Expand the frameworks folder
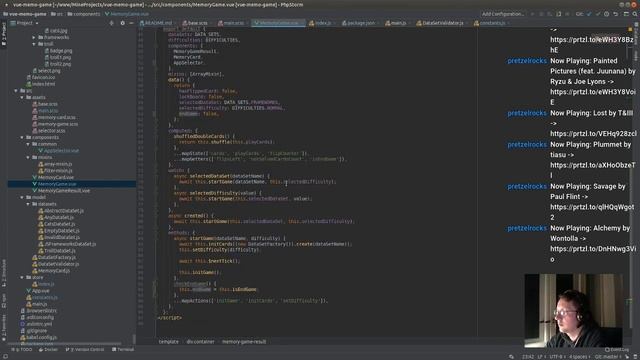This screenshot has width=640, height=360. click(34, 37)
